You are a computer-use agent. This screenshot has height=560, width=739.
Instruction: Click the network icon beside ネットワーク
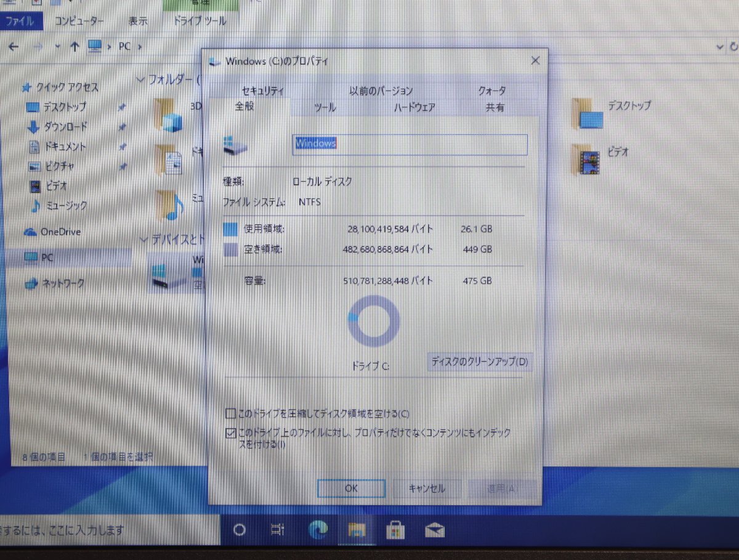tap(31, 284)
